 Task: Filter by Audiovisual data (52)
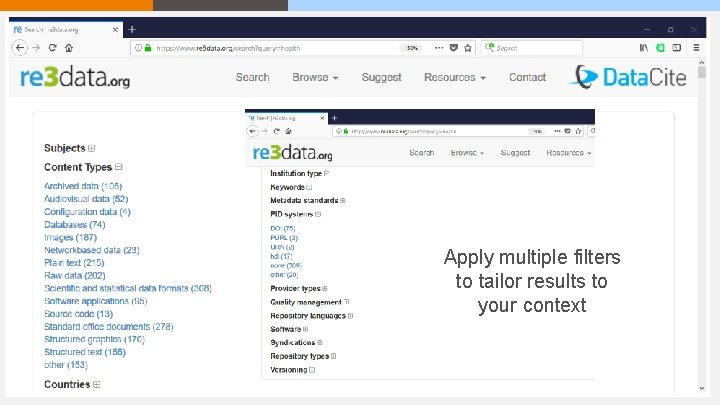pos(86,199)
